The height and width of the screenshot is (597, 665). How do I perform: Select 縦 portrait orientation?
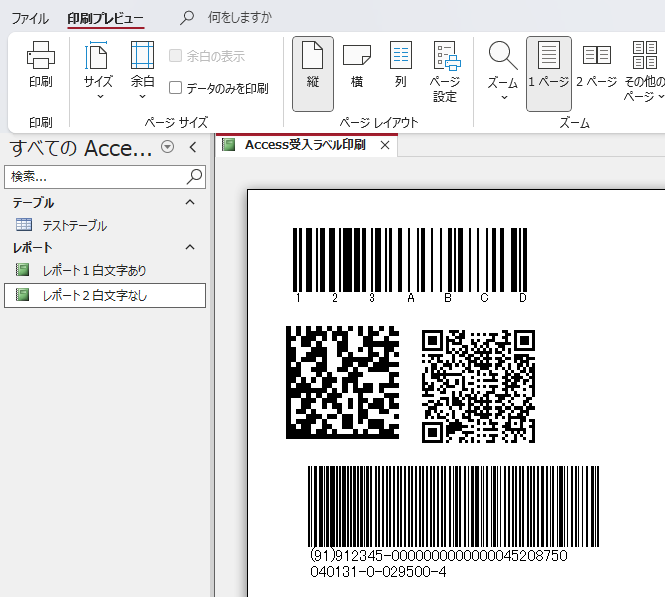click(312, 72)
